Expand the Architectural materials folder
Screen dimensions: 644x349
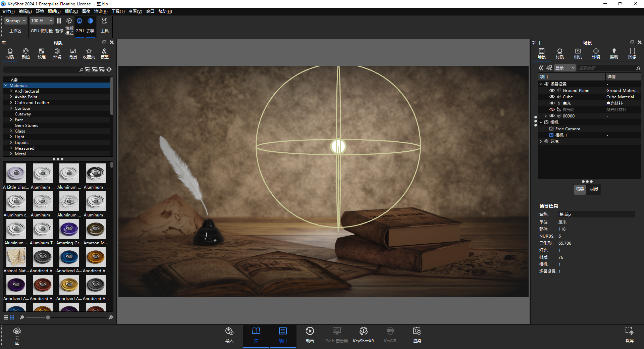[x=11, y=91]
